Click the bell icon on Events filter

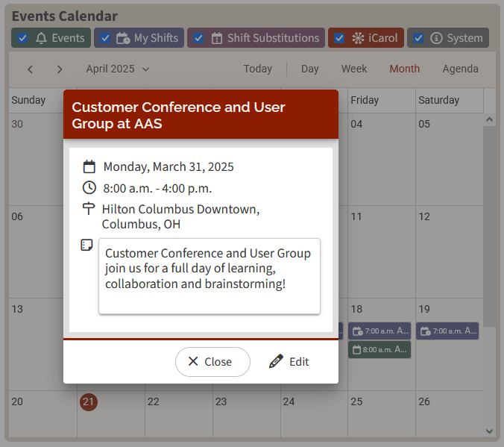41,38
